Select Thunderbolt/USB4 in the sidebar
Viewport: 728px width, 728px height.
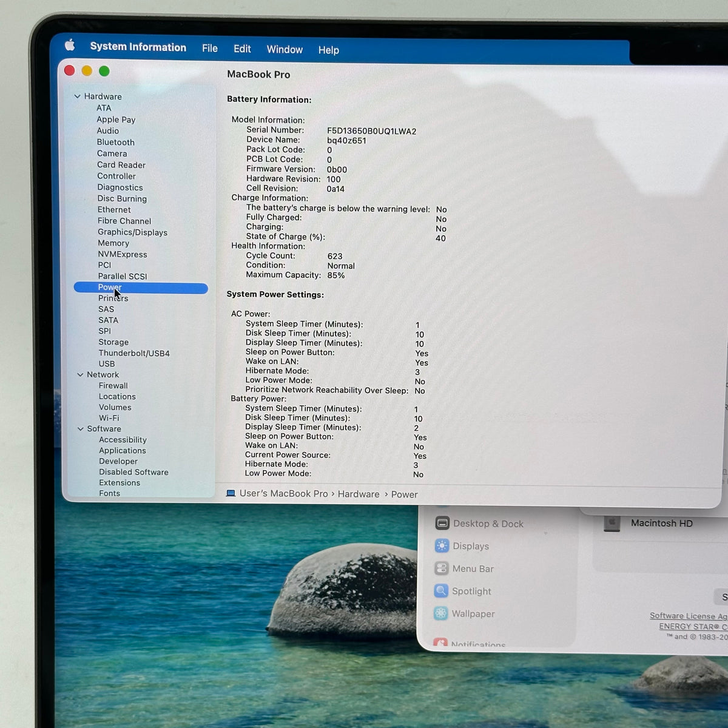[x=134, y=353]
